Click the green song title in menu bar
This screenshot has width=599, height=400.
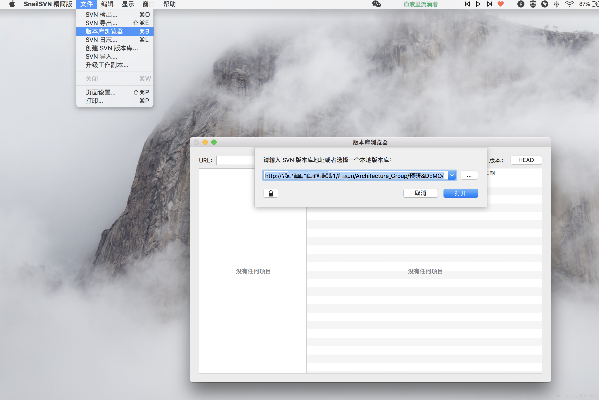[x=421, y=4]
